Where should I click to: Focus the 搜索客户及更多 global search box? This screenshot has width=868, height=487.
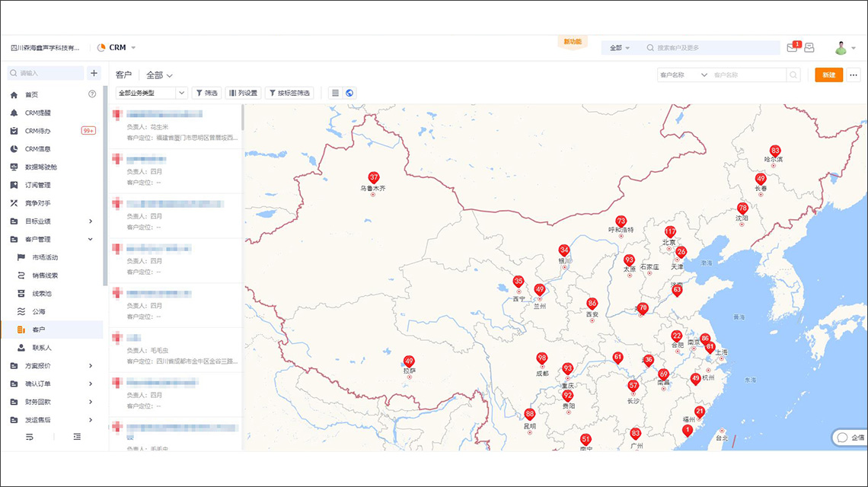coord(713,48)
